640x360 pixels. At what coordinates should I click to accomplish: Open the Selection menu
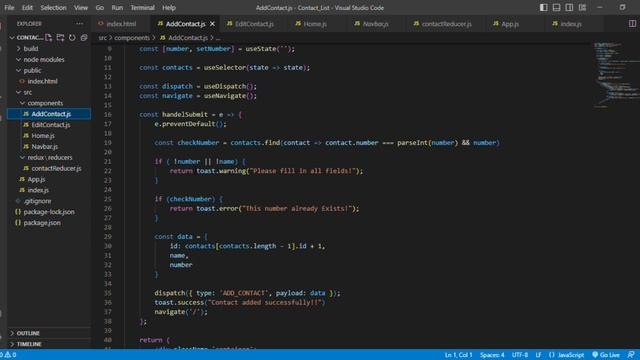click(53, 7)
